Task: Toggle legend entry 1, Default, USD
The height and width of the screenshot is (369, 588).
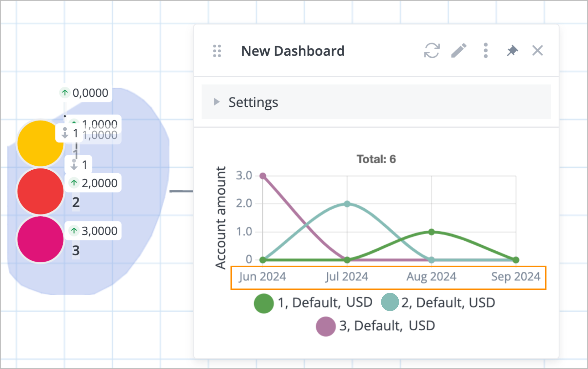Action: [313, 303]
